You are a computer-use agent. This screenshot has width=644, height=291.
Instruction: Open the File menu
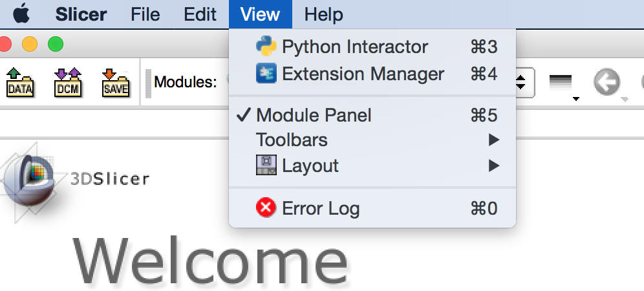pyautogui.click(x=145, y=14)
